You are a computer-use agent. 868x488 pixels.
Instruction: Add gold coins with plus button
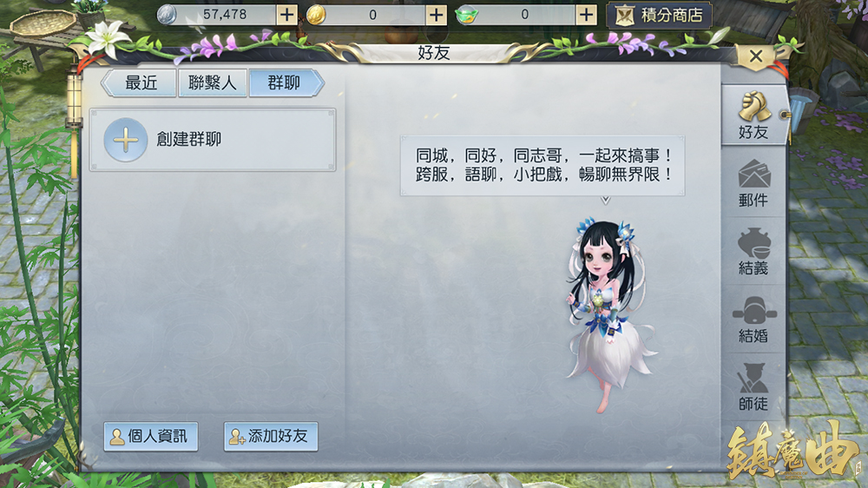pos(437,15)
